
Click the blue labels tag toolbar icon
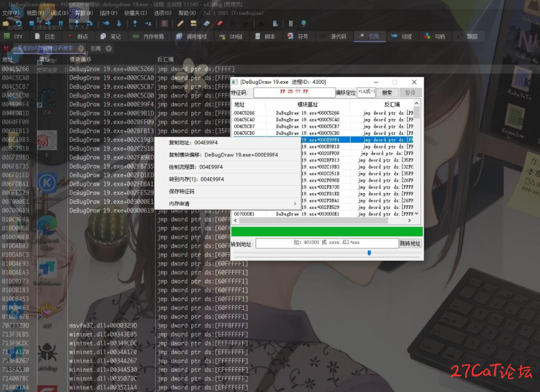[x=207, y=23]
